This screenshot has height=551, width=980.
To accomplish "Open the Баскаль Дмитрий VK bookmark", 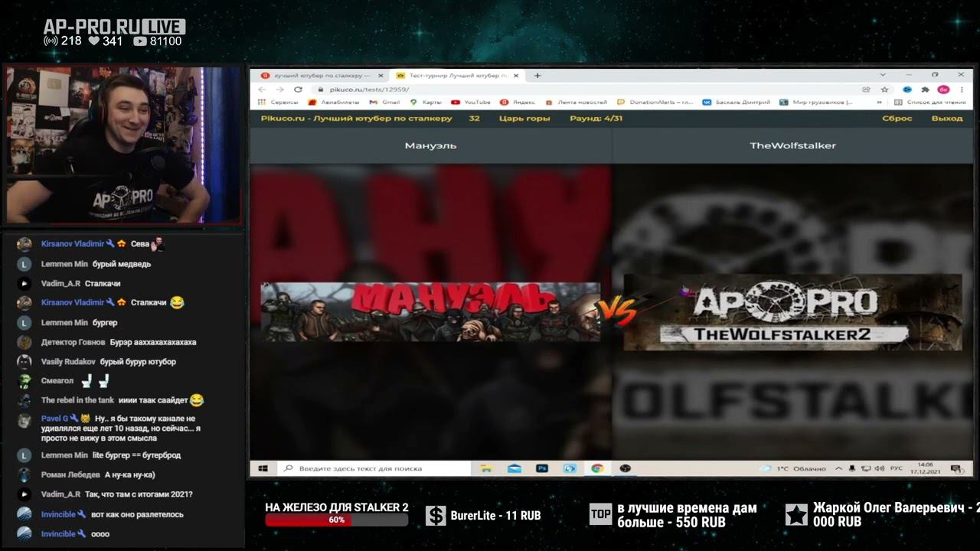I will coord(737,102).
